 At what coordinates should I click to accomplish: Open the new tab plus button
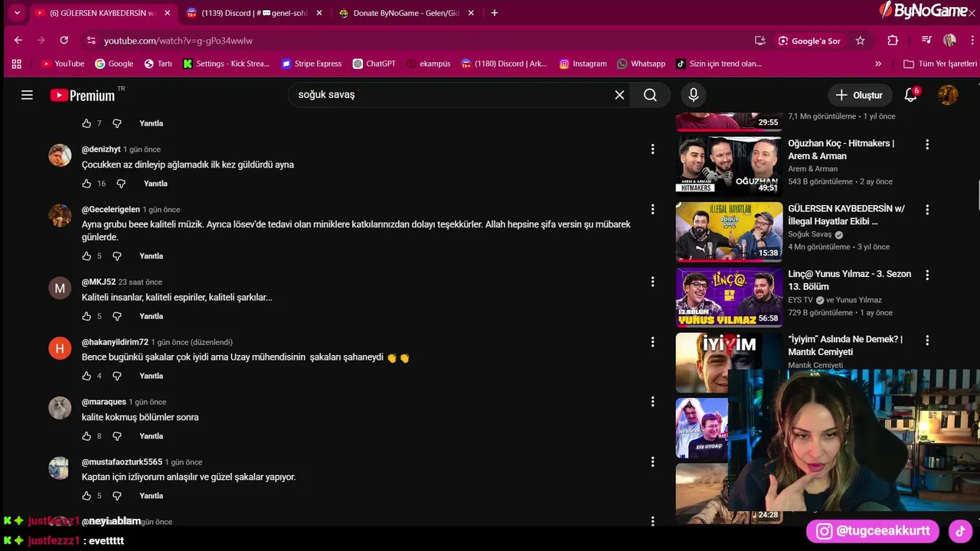495,13
